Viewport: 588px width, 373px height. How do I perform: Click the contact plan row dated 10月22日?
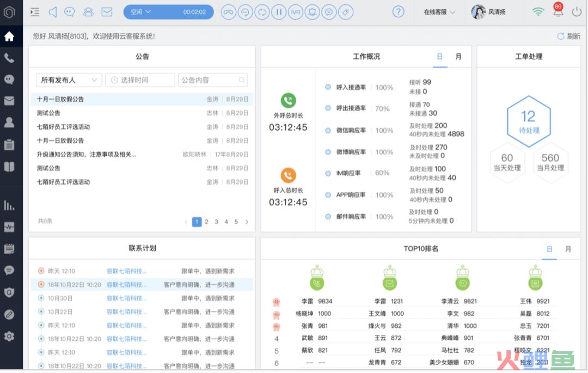[142, 312]
